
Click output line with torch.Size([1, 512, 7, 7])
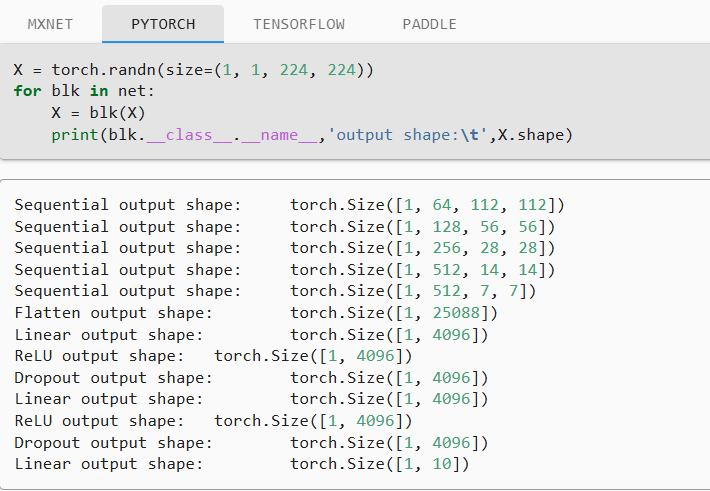pos(275,291)
